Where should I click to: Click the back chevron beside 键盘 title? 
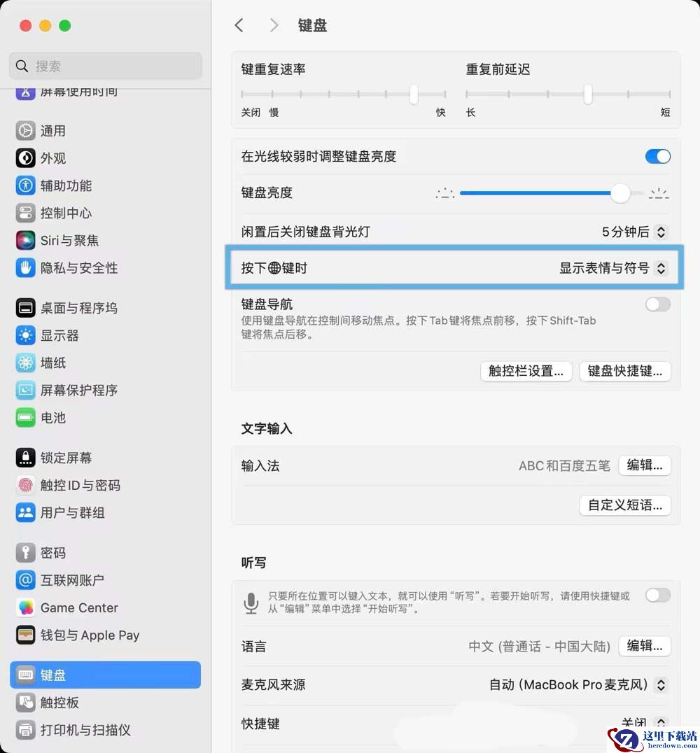(x=239, y=25)
